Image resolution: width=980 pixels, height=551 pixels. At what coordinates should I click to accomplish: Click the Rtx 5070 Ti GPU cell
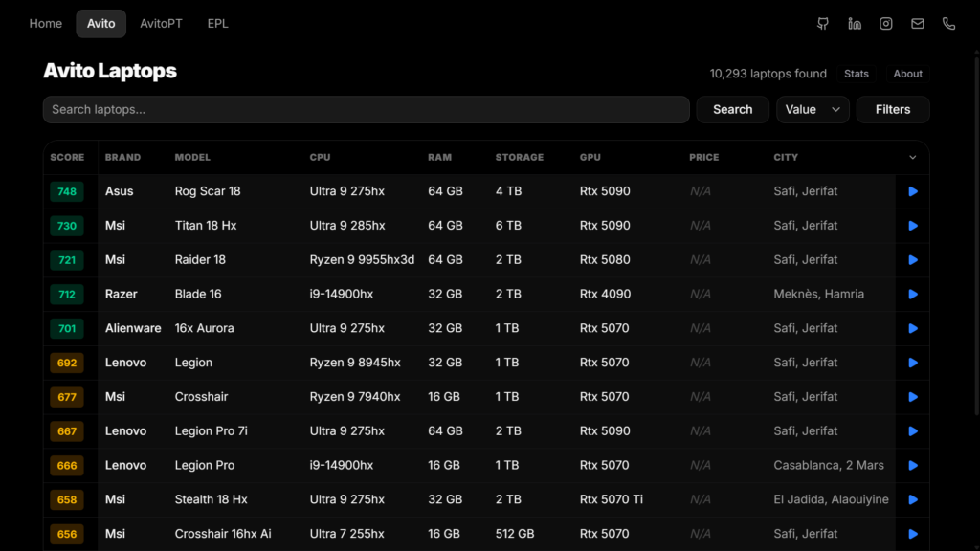[x=612, y=499]
